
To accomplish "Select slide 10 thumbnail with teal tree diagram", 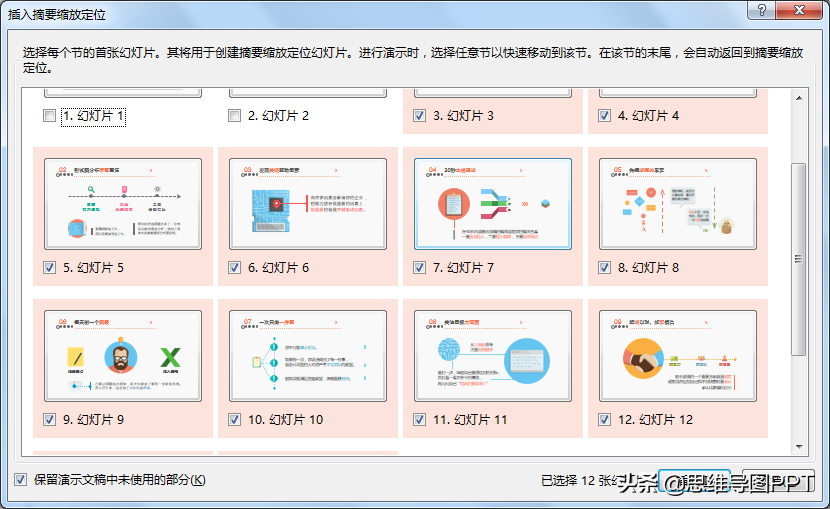I will tap(308, 356).
